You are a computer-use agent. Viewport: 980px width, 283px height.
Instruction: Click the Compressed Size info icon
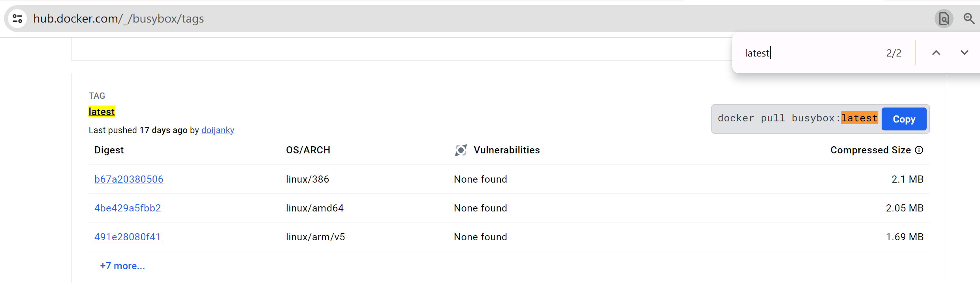(919, 150)
